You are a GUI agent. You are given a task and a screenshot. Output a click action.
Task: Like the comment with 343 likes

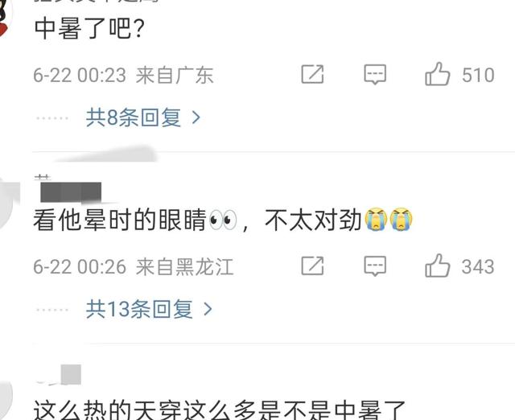438,266
